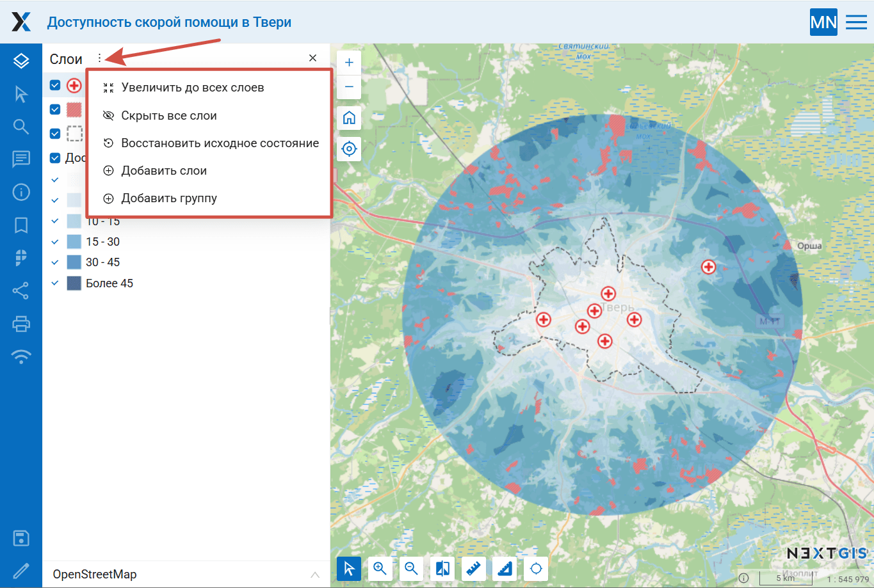Select the identify cursor tool in sidebar
874x588 pixels.
tap(21, 94)
